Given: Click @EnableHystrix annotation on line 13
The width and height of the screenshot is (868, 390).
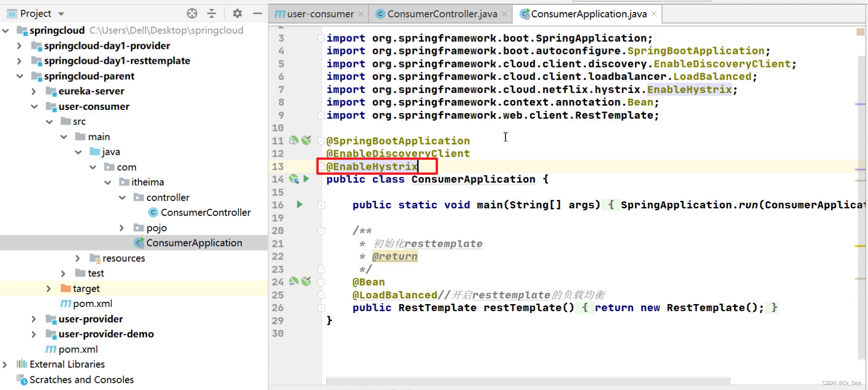Looking at the screenshot, I should point(372,167).
